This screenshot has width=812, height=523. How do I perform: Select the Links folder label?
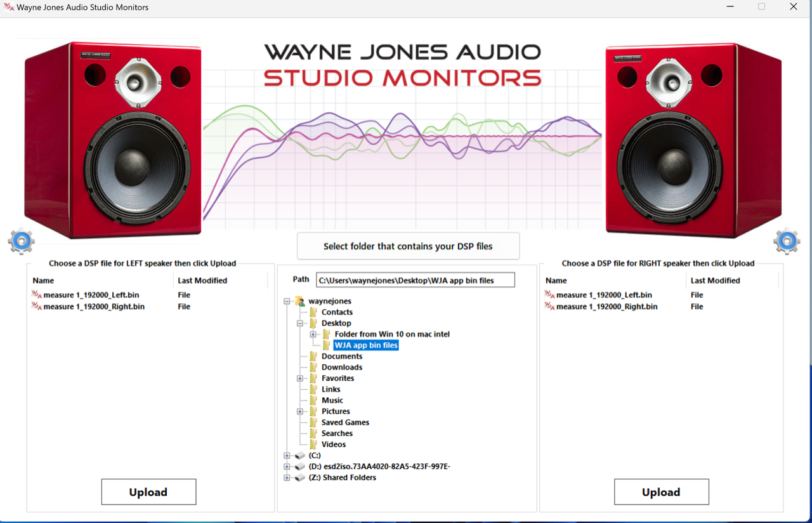pyautogui.click(x=331, y=389)
